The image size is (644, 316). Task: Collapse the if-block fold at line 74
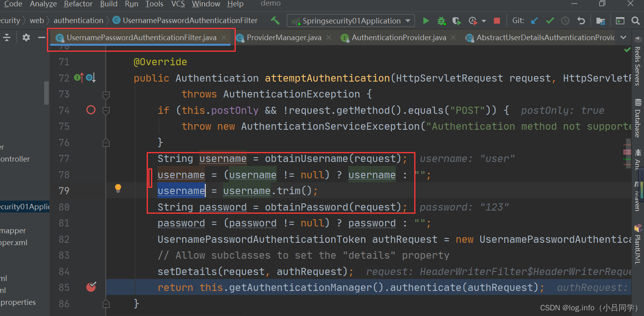pyautogui.click(x=106, y=111)
